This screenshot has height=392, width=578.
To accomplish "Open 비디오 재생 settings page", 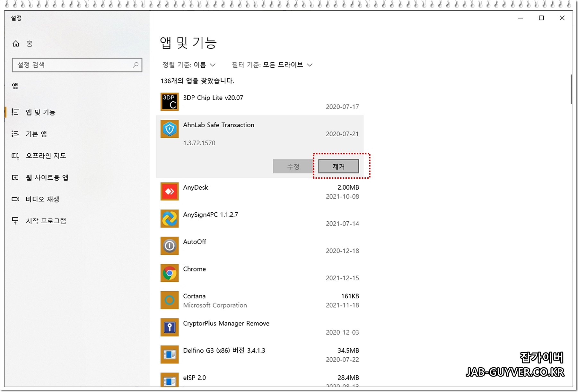I will 77,199.
